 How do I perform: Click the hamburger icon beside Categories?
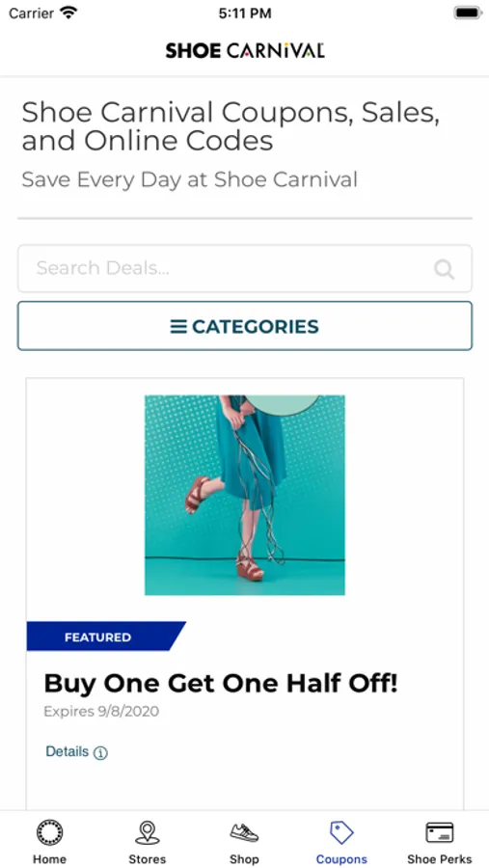point(178,327)
